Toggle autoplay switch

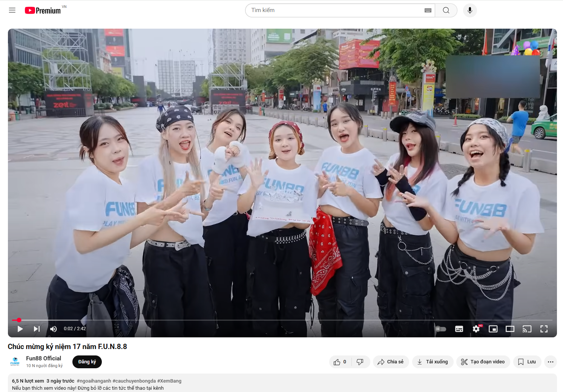pyautogui.click(x=441, y=329)
